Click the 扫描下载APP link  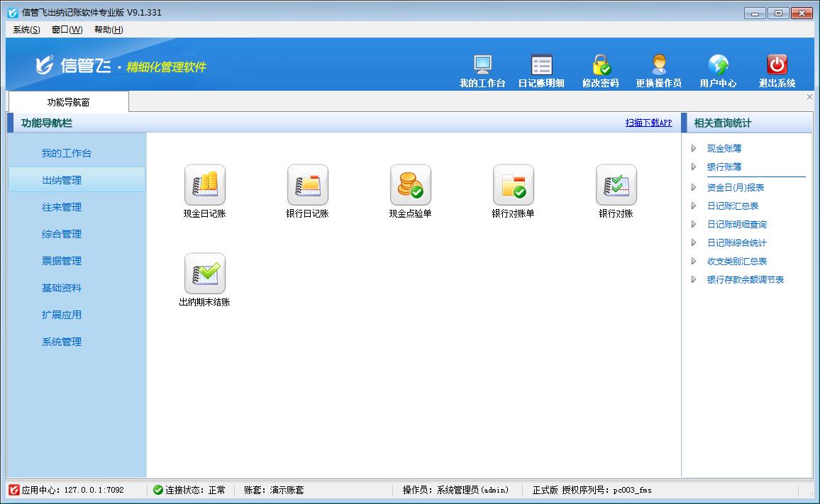coord(648,123)
